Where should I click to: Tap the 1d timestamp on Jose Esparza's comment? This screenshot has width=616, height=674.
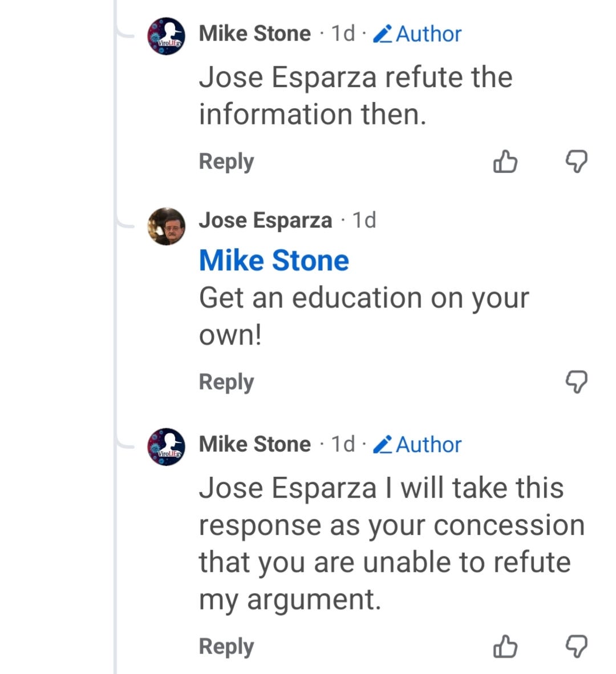pos(364,221)
